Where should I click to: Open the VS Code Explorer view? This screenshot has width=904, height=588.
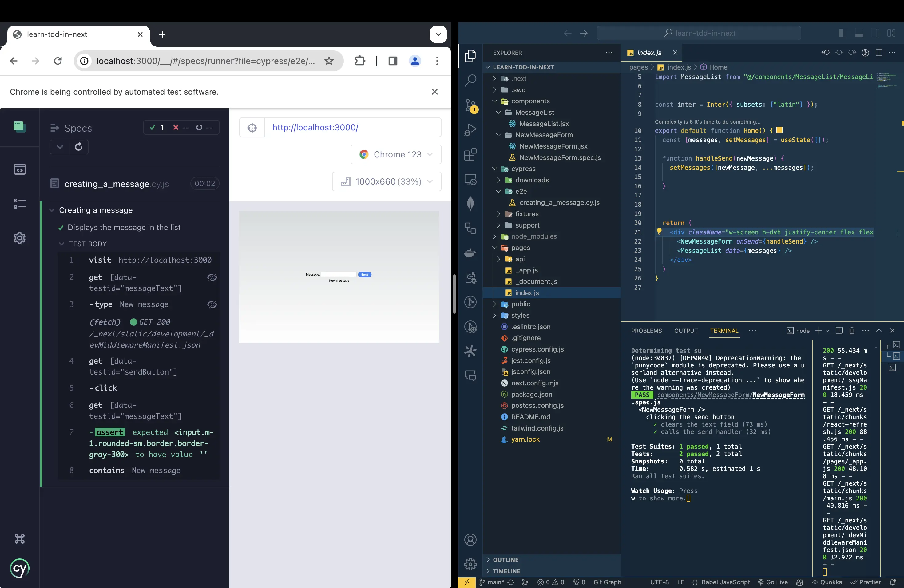click(470, 56)
